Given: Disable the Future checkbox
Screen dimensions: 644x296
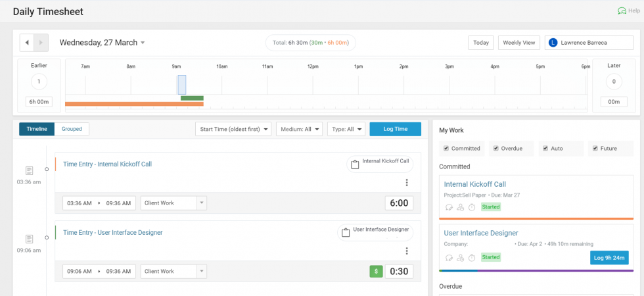Looking at the screenshot, I should (x=595, y=149).
